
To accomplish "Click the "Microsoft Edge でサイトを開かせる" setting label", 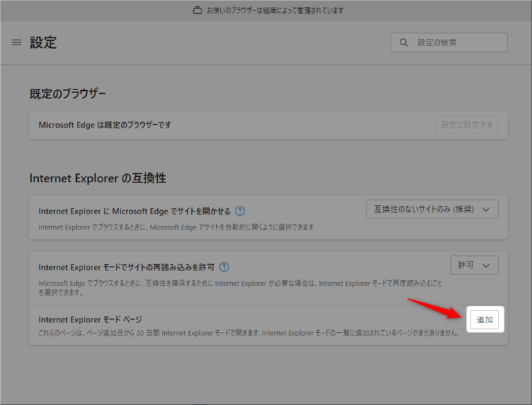I will coord(134,212).
